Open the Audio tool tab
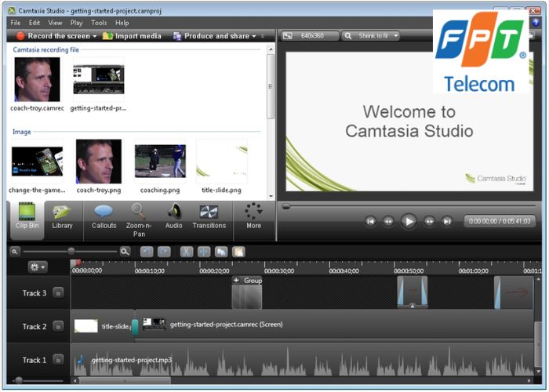This screenshot has width=549, height=392. (173, 216)
